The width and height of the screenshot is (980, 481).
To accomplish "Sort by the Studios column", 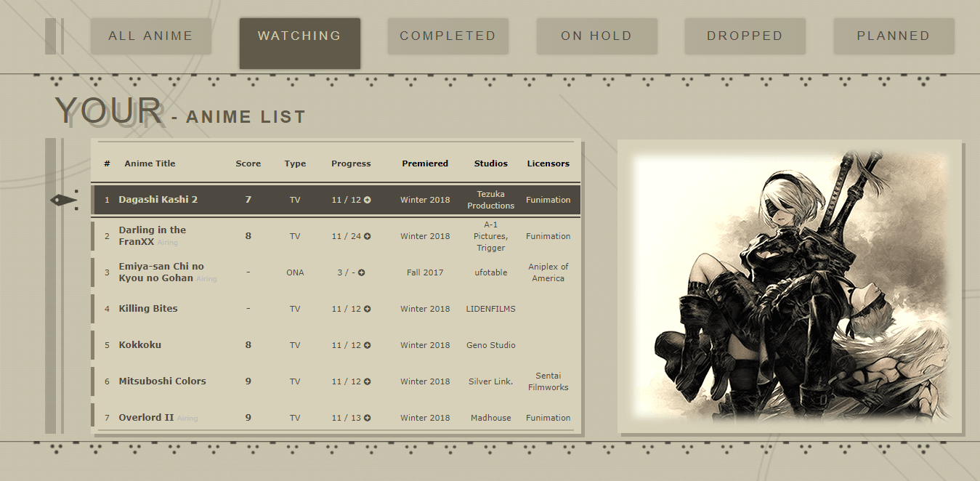I will 491,163.
